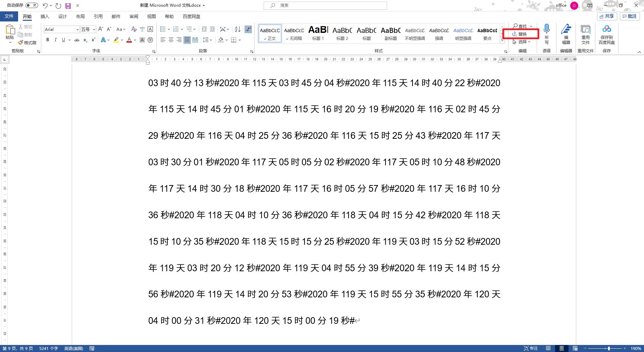Toggle justified alignment
Image resolution: width=644 pixels, height=352 pixels.
pos(187,40)
